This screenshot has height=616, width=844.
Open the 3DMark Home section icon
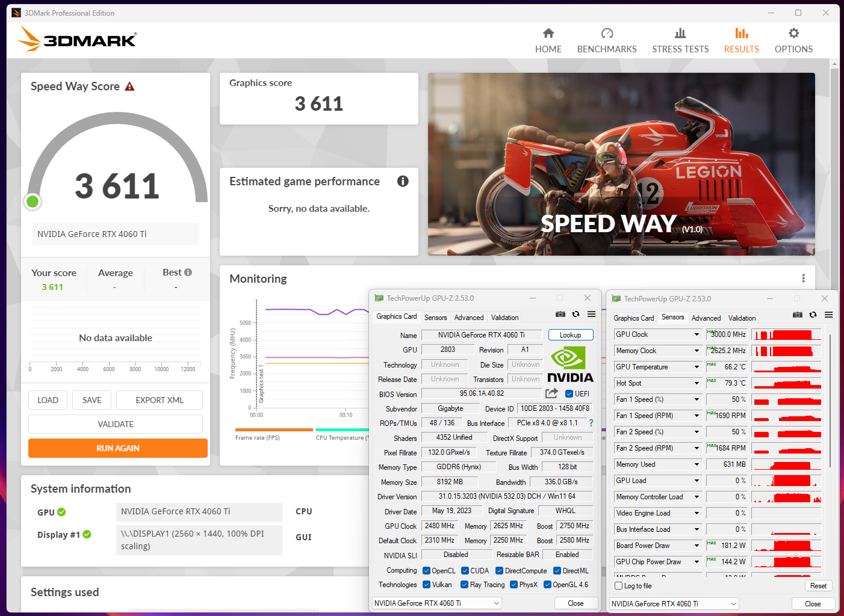point(548,33)
